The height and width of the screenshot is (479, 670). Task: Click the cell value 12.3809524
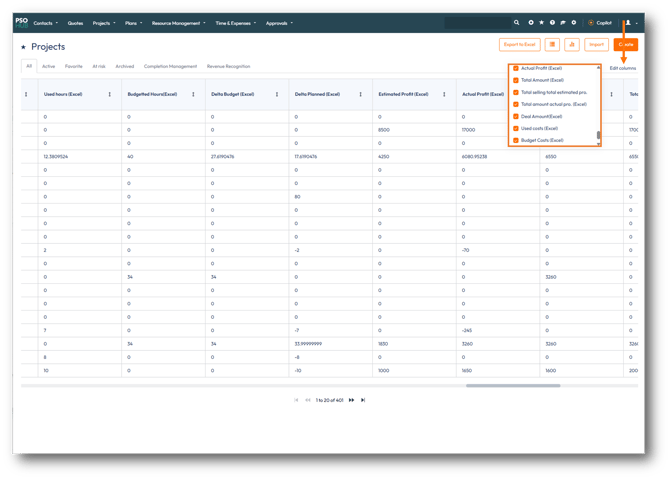pyautogui.click(x=56, y=157)
